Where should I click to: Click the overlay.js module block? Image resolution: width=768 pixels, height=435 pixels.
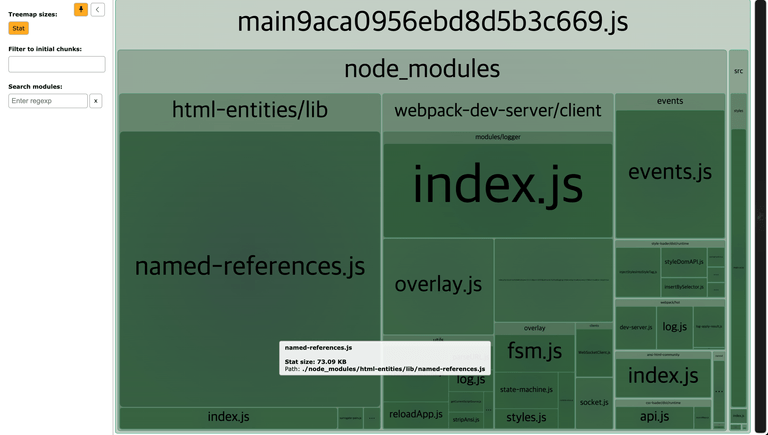438,286
